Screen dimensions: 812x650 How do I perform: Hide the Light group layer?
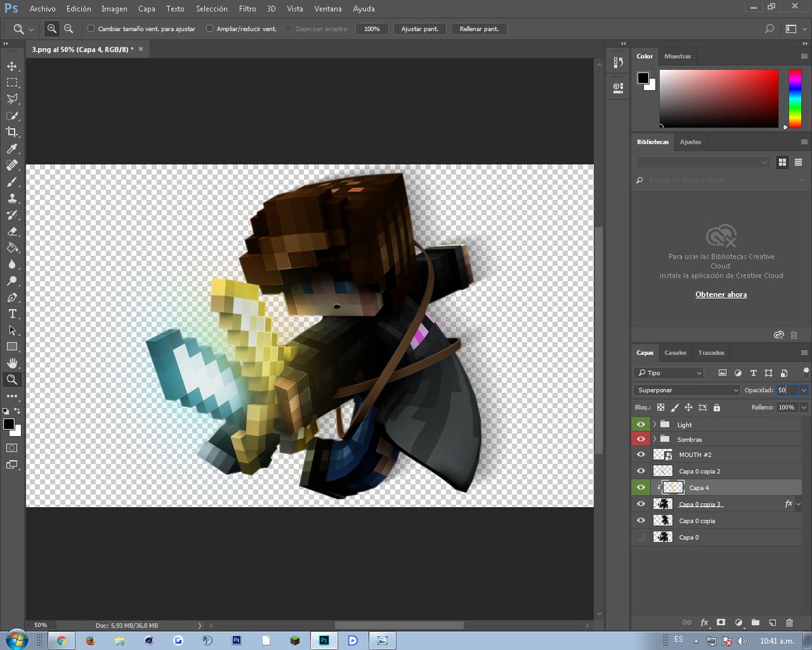(x=641, y=425)
